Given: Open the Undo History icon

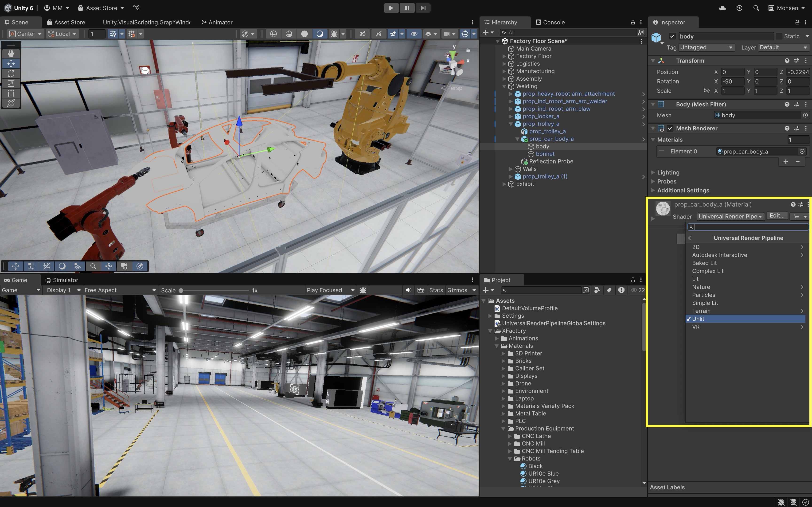Looking at the screenshot, I should click(x=739, y=8).
